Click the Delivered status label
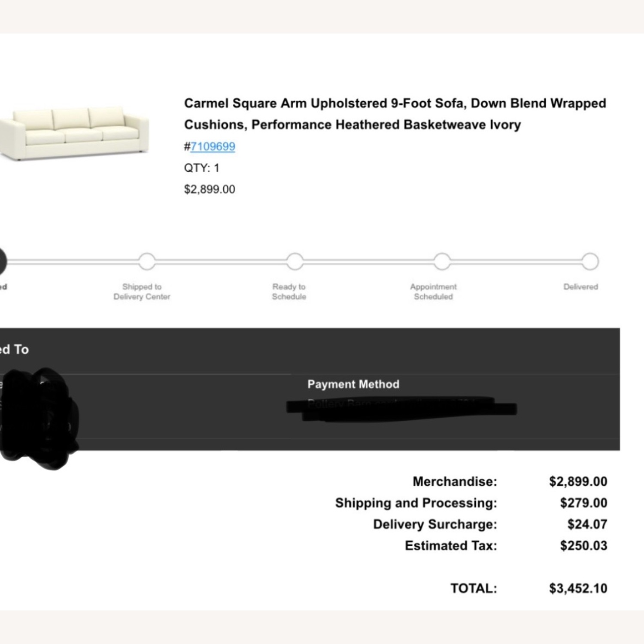This screenshot has height=644, width=644. 580,287
